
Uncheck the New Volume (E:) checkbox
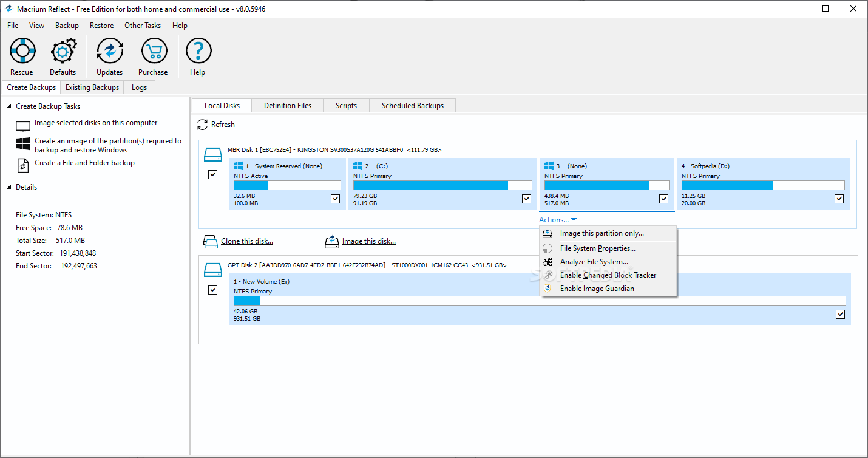pos(840,314)
